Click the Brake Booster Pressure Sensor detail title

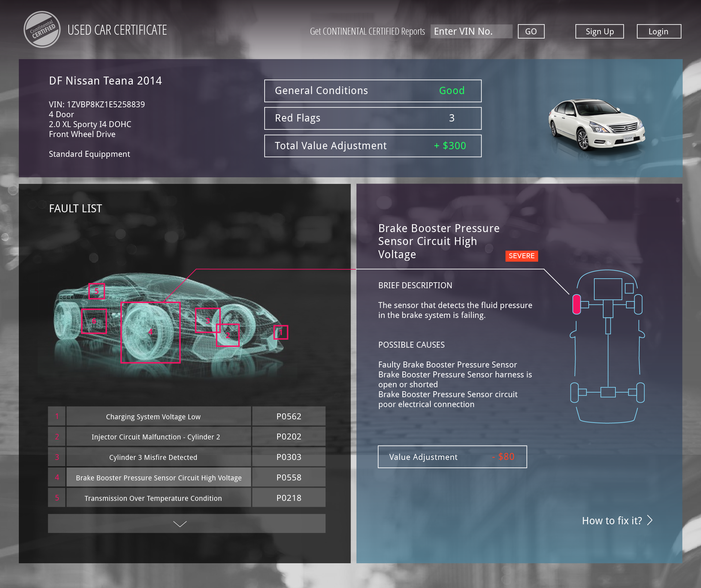tap(439, 241)
